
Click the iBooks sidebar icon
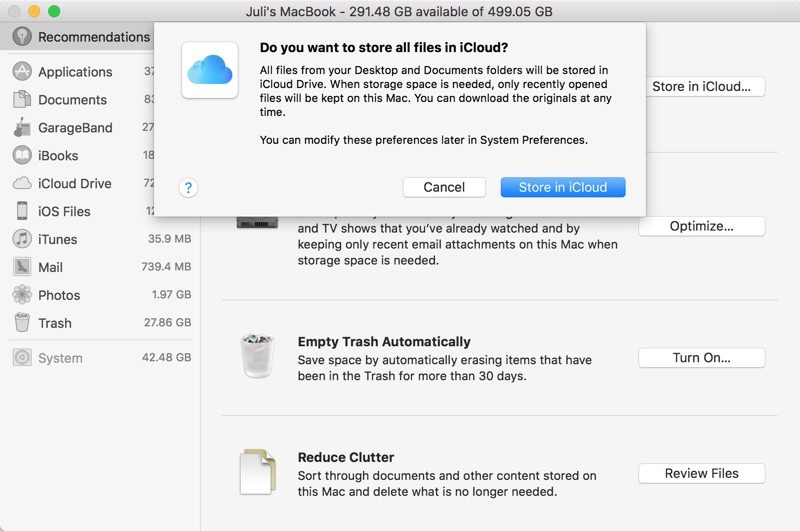[x=22, y=155]
